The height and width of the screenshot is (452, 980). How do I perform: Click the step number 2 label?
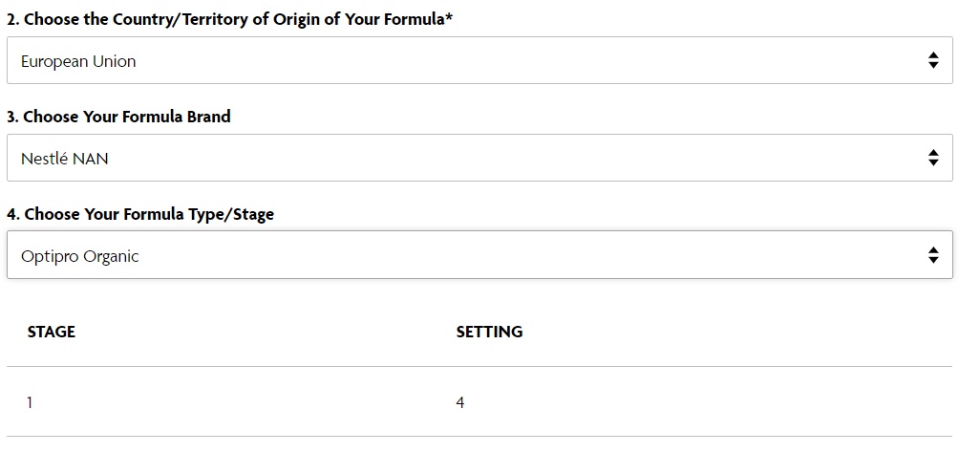pos(12,19)
